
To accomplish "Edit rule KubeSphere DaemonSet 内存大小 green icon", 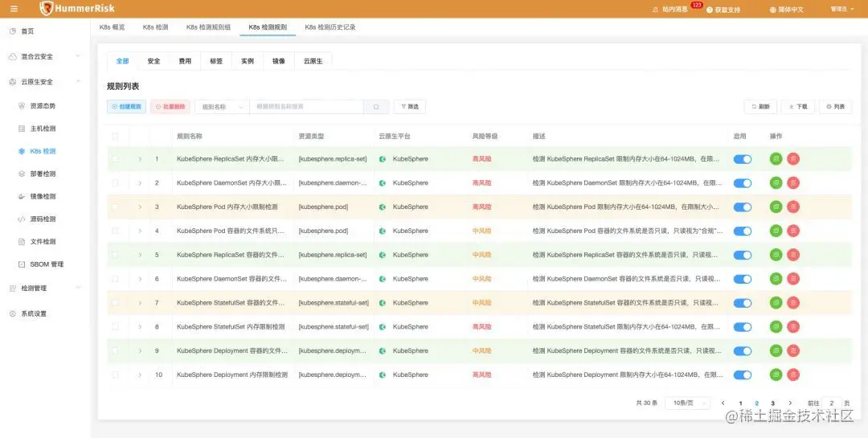I will pyautogui.click(x=776, y=182).
